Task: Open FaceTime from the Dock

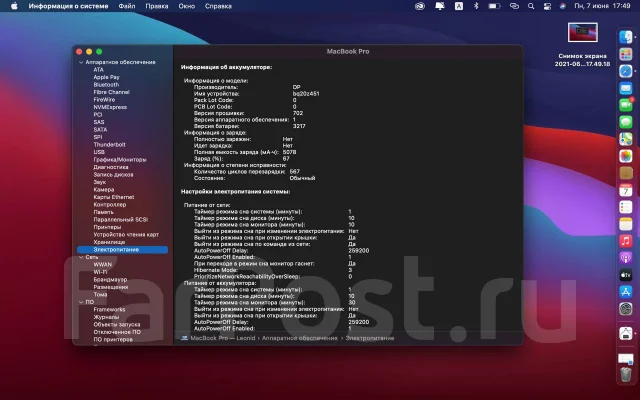Action: pos(626,105)
